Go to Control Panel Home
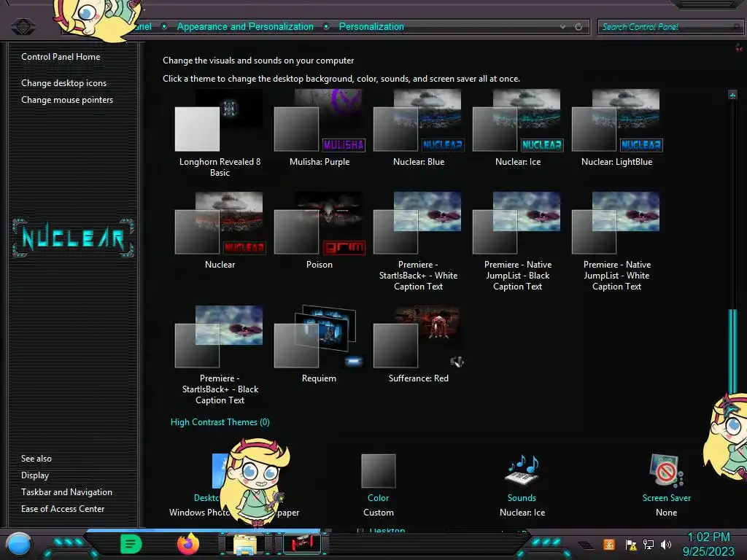 click(x=61, y=57)
